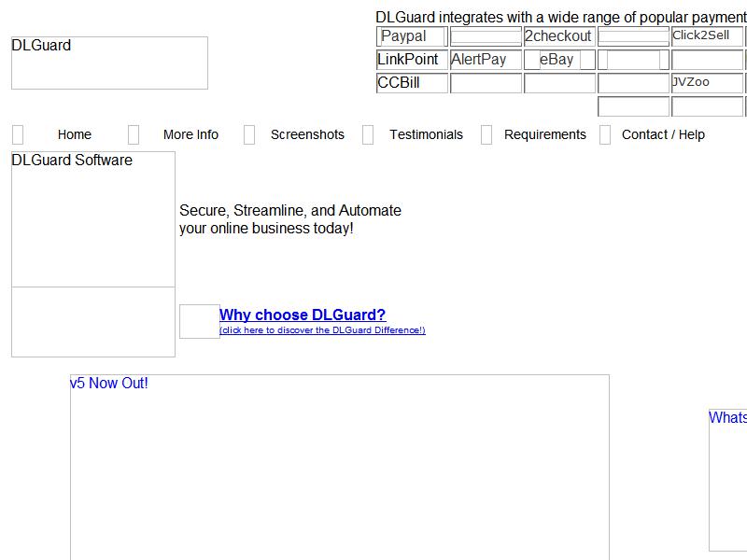
Task: Select the Paypal payment logo
Action: (412, 36)
